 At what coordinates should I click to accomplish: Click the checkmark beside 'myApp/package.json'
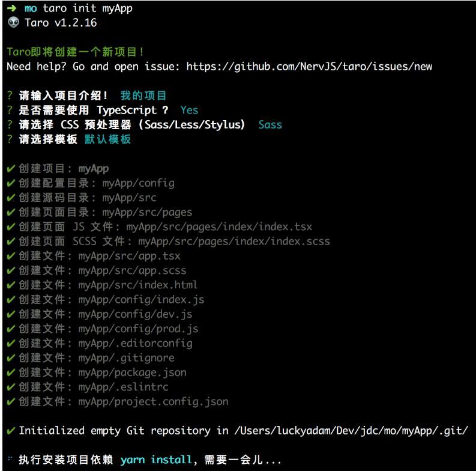tap(11, 372)
